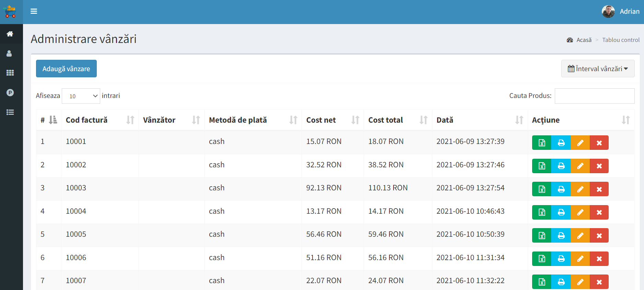The width and height of the screenshot is (644, 290).
Task: Open Adrian's user profile menu
Action: pyautogui.click(x=621, y=11)
